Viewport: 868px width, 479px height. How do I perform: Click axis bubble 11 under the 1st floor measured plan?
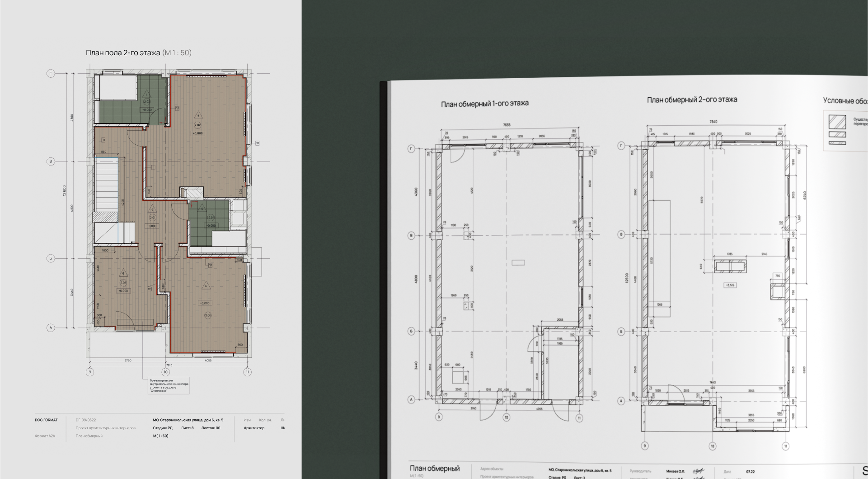(579, 418)
